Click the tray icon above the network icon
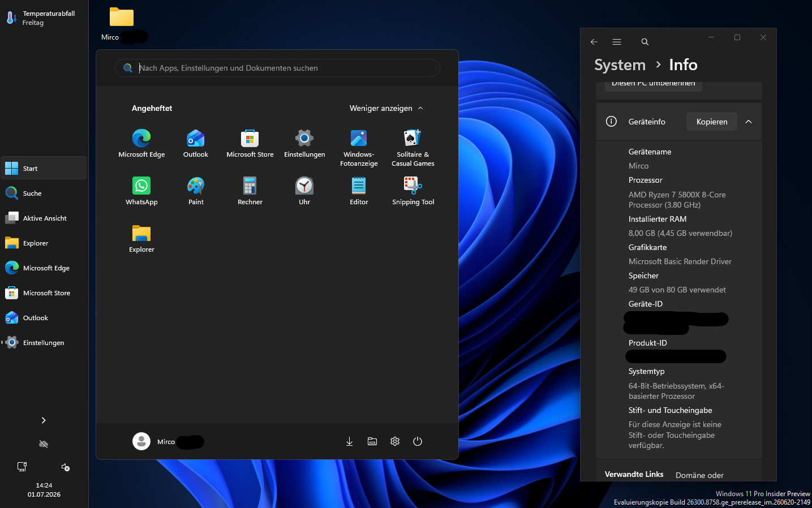The height and width of the screenshot is (508, 812). tap(44, 444)
